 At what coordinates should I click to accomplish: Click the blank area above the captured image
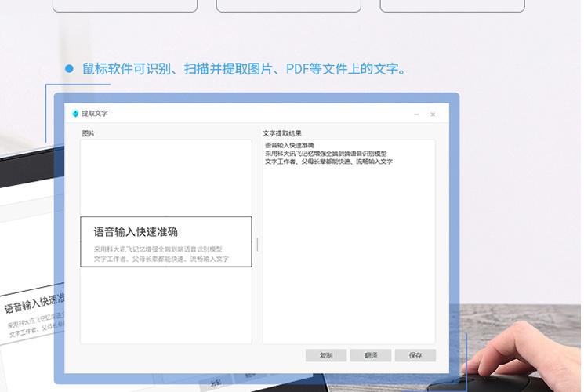pos(166,176)
